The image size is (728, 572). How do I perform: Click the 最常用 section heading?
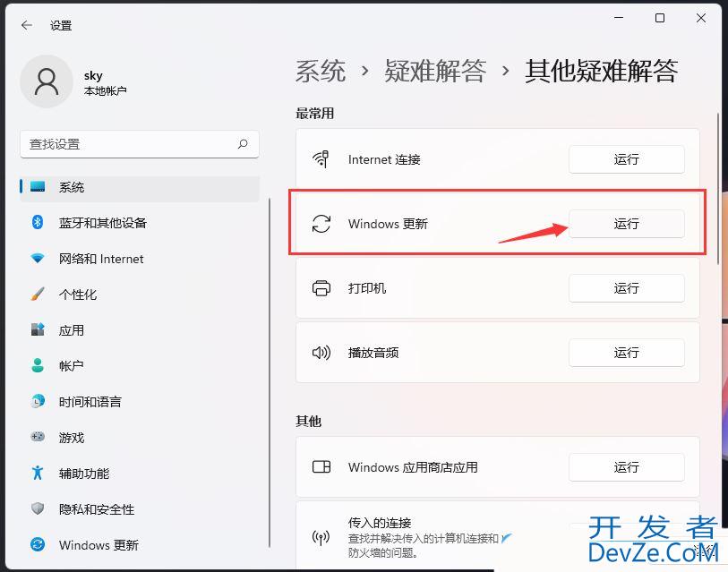coord(315,114)
